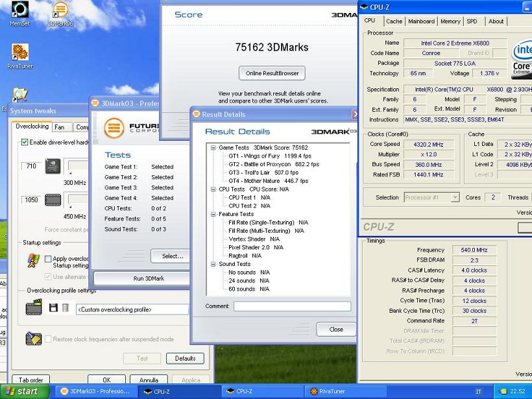Click OK in System tweaks

click(x=106, y=380)
